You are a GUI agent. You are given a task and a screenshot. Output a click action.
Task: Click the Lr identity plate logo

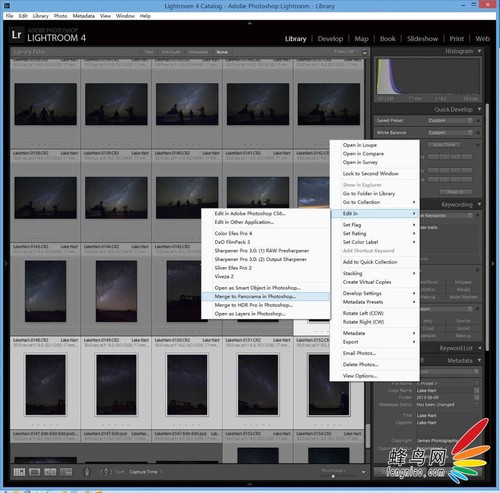(17, 35)
